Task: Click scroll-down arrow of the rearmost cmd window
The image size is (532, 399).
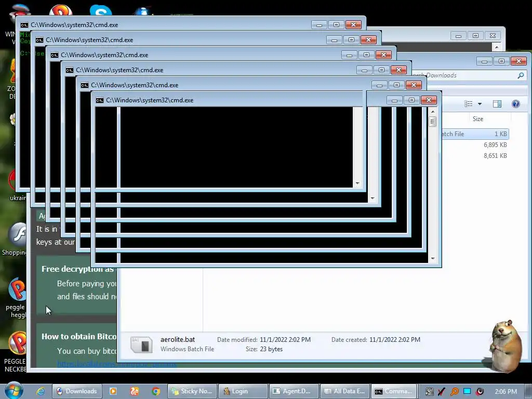Action: [x=357, y=183]
